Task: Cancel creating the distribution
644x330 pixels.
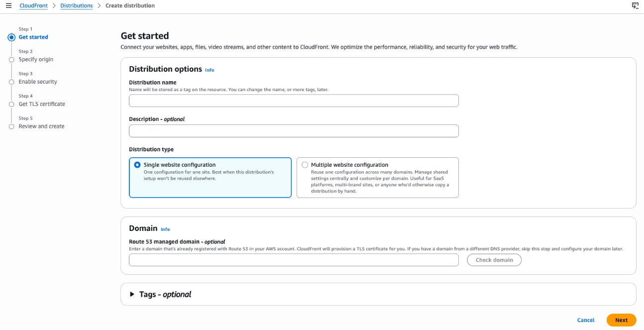Action: pyautogui.click(x=586, y=320)
